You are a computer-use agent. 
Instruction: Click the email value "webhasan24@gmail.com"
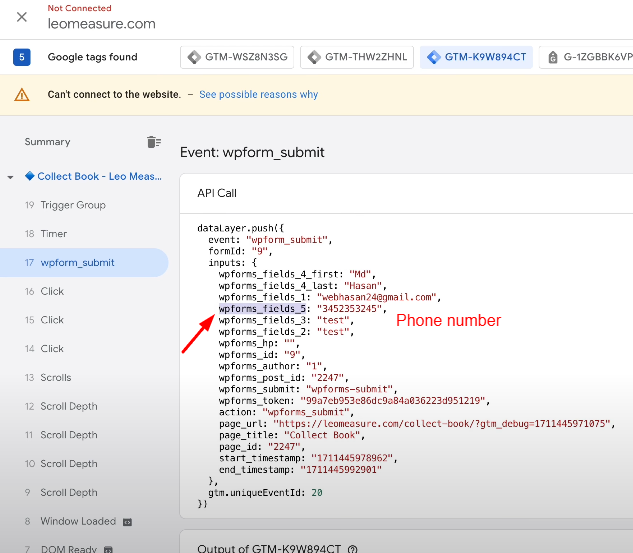[x=377, y=297]
